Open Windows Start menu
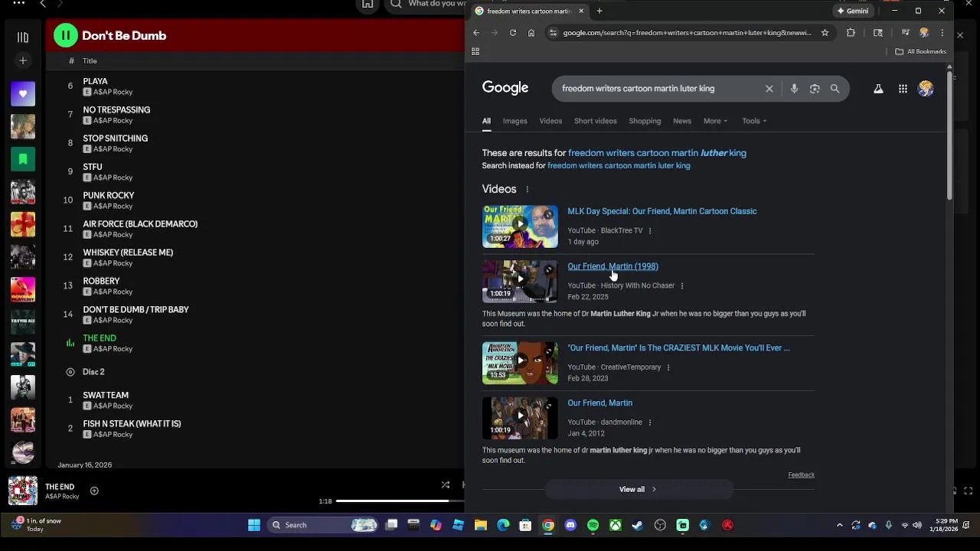The width and height of the screenshot is (980, 551). [254, 525]
